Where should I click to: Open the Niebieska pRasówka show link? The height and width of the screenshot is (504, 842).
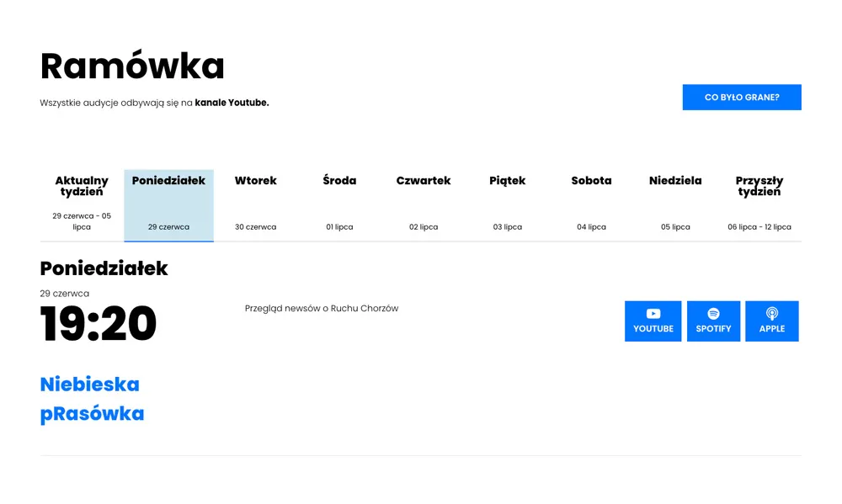93,399
